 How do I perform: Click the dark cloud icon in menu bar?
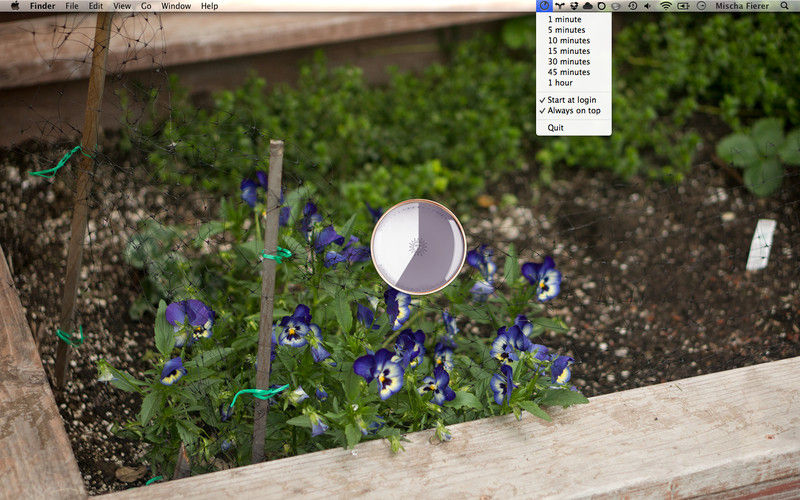(x=588, y=6)
